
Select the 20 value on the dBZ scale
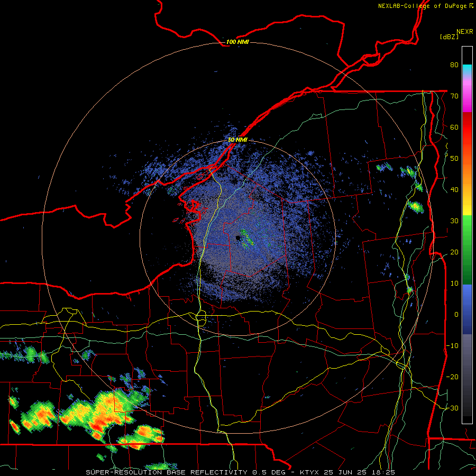coord(454,252)
